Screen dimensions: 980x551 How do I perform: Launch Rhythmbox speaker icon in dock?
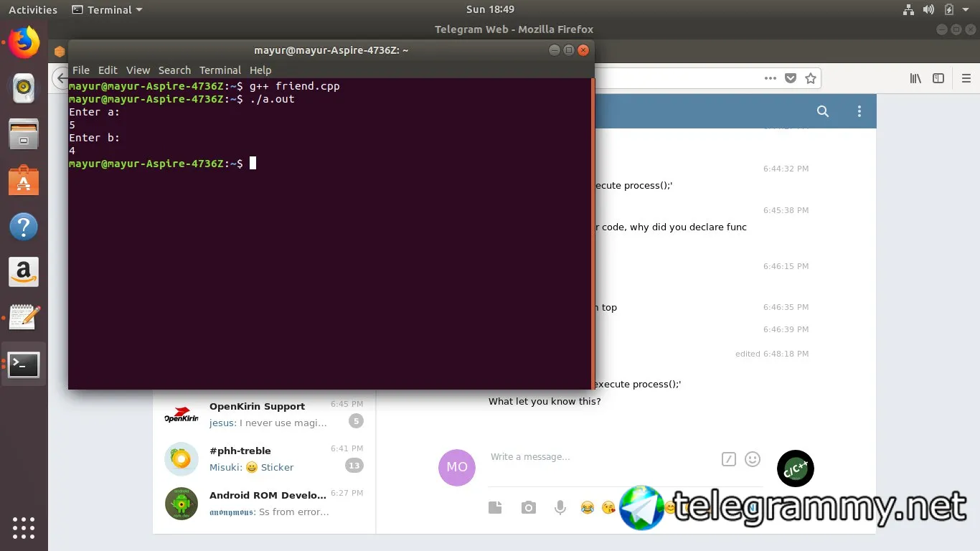(24, 88)
